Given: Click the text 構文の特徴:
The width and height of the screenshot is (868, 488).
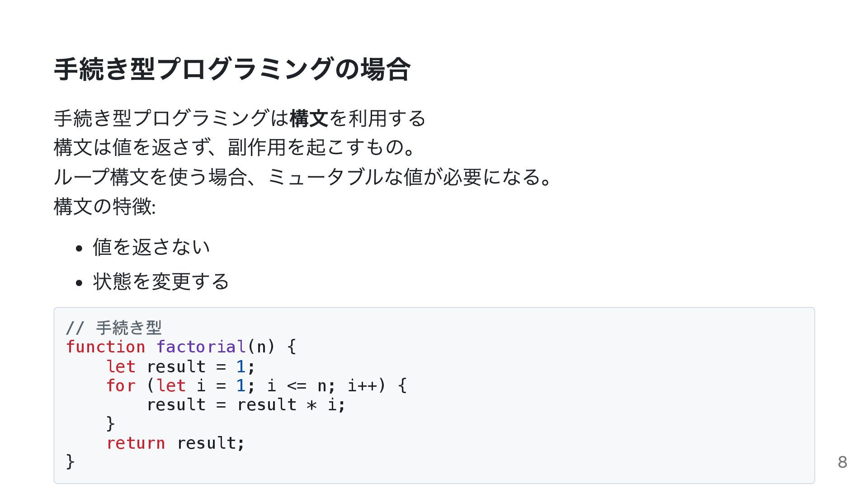Looking at the screenshot, I should pyautogui.click(x=105, y=206).
